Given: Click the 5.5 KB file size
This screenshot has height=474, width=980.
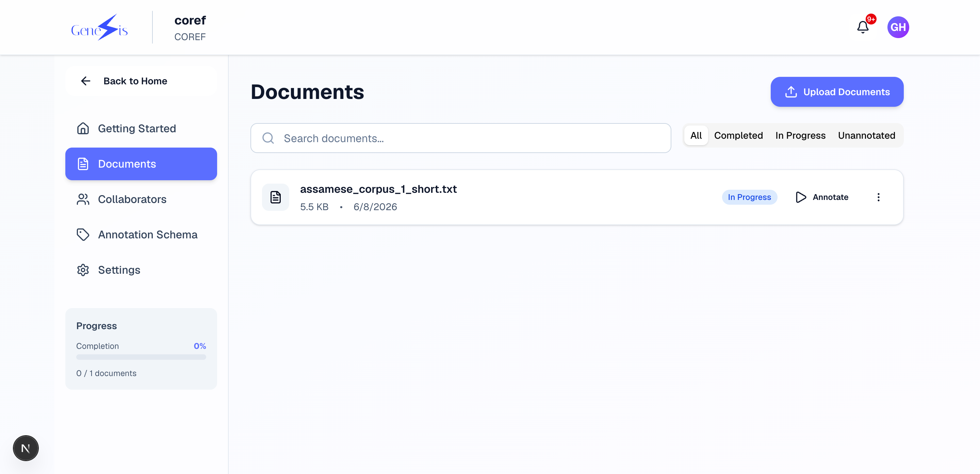Looking at the screenshot, I should [x=314, y=207].
